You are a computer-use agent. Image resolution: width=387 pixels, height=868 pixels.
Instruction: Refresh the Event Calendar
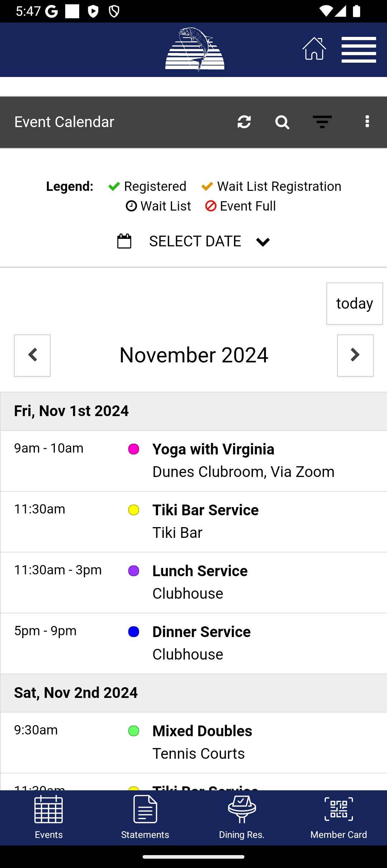tap(244, 122)
